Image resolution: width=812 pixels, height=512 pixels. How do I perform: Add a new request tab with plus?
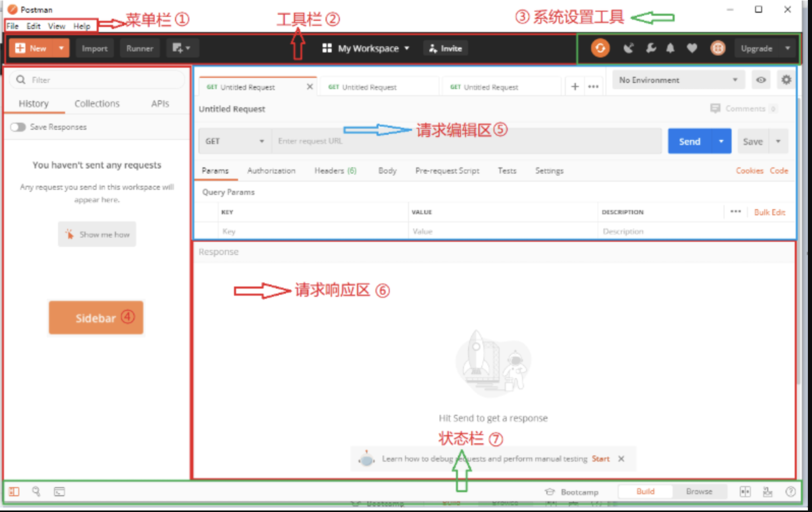575,87
